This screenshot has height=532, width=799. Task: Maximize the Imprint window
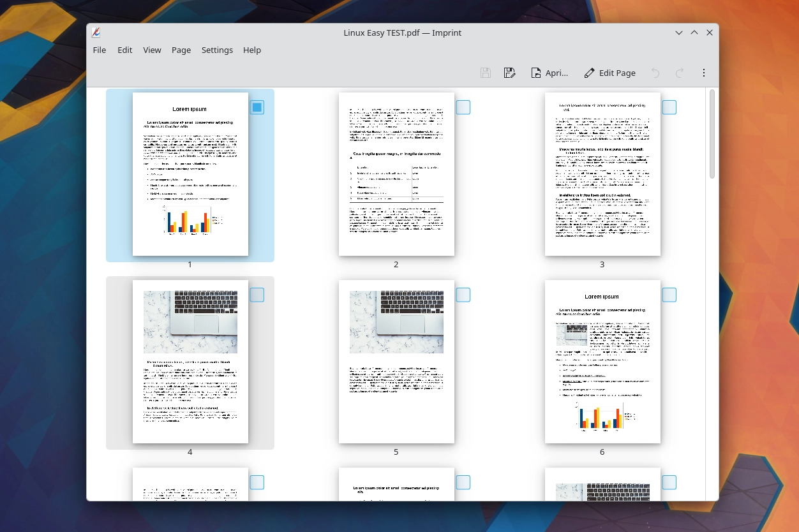point(694,33)
